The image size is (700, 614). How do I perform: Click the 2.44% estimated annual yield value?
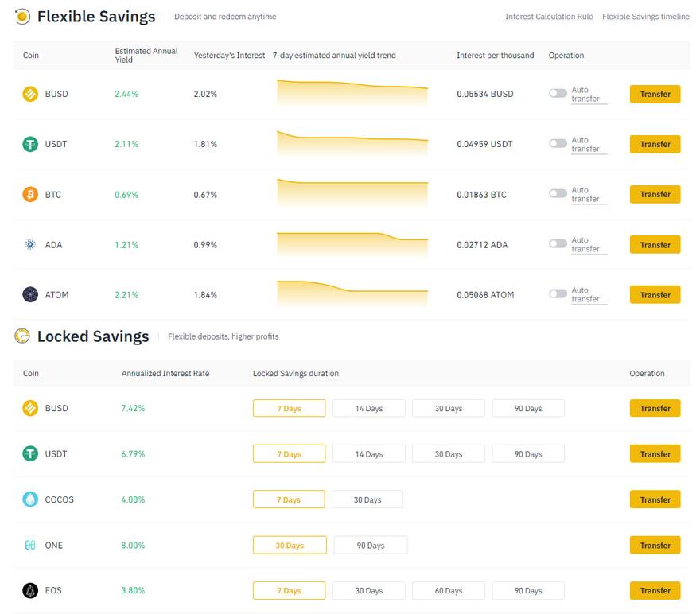tap(126, 94)
